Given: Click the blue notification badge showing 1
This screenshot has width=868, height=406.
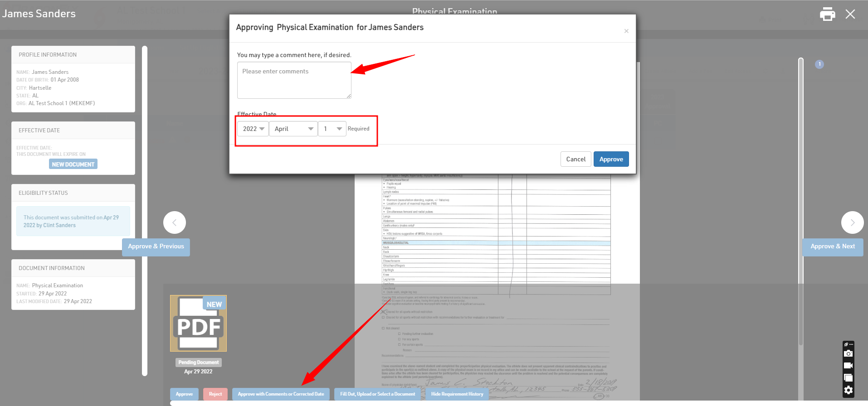Looking at the screenshot, I should [819, 64].
